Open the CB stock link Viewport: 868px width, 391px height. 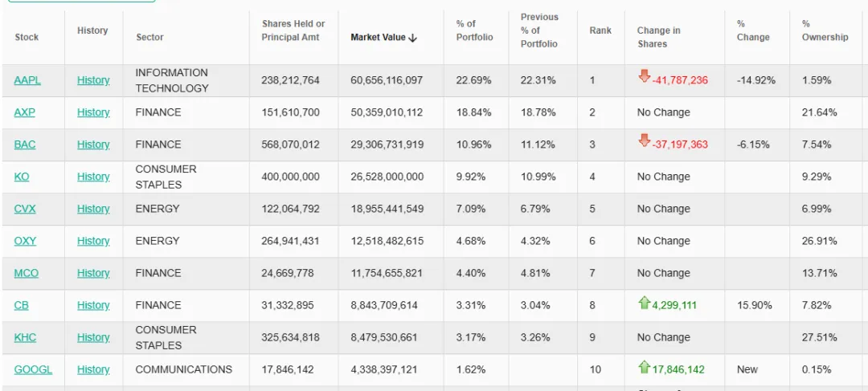22,305
